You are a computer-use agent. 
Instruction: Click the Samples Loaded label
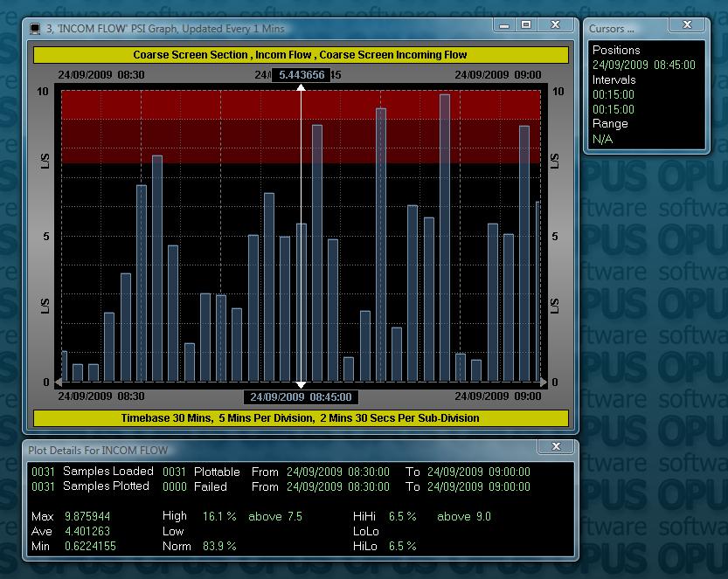[108, 472]
